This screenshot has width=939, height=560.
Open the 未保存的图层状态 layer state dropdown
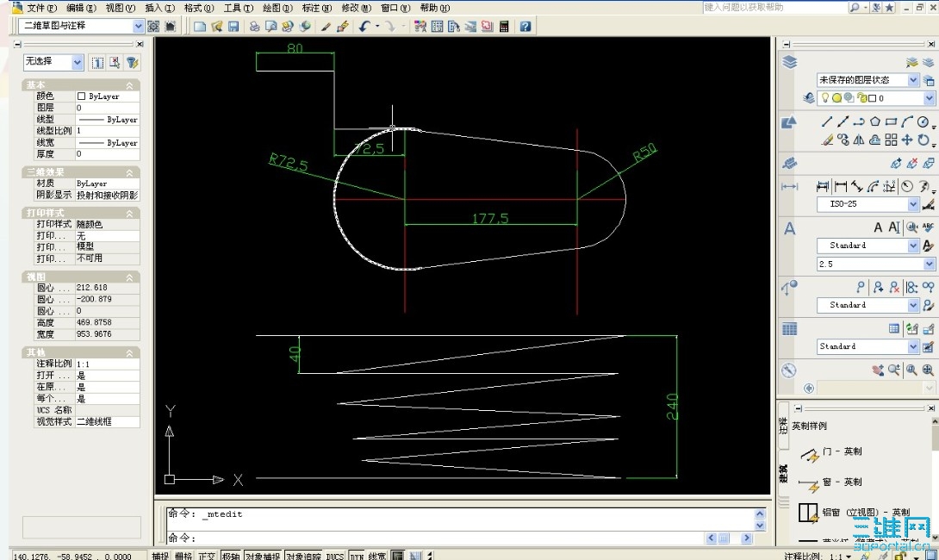(913, 79)
